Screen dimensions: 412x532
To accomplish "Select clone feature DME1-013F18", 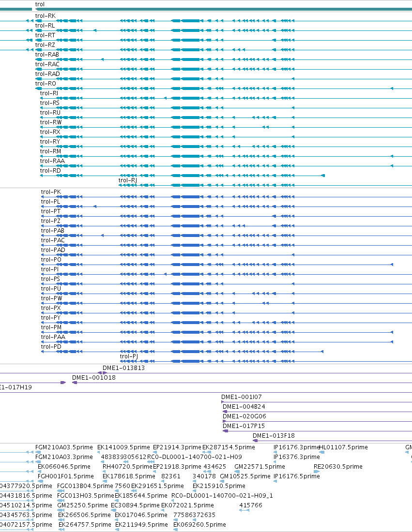I will (x=274, y=436).
